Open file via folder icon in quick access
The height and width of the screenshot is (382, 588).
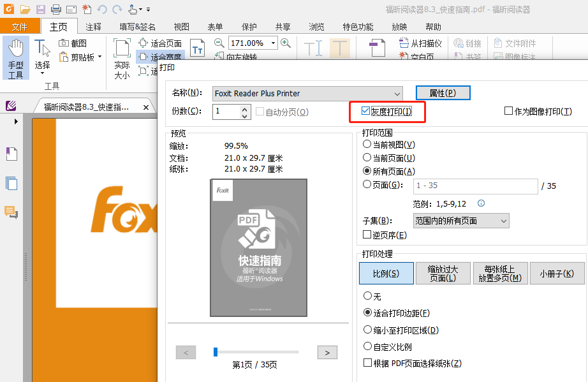click(25, 9)
